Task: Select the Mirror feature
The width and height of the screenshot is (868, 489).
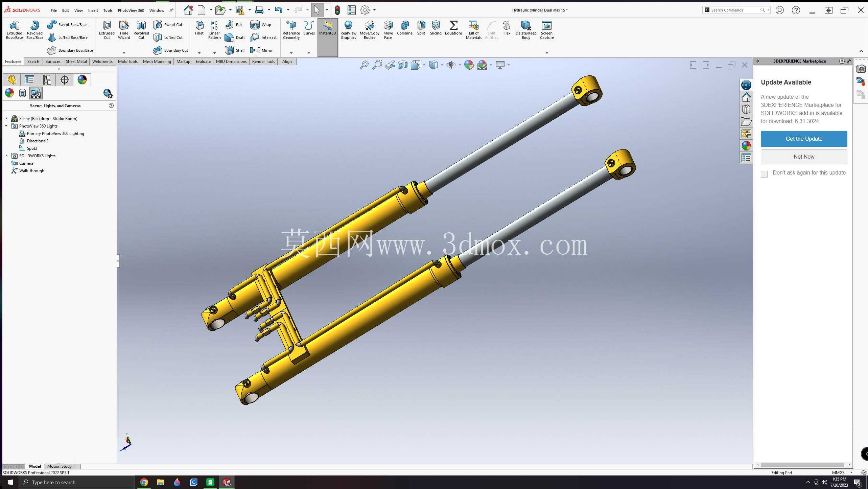Action: (261, 50)
